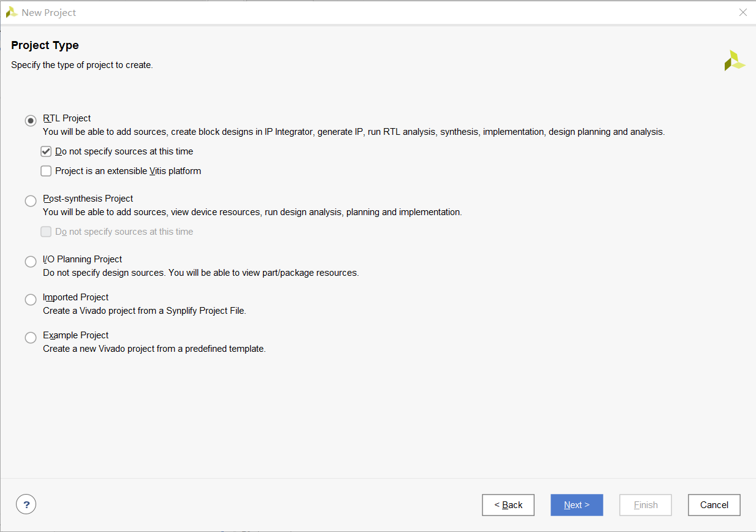Select I/O Planning Project radio button

[31, 262]
